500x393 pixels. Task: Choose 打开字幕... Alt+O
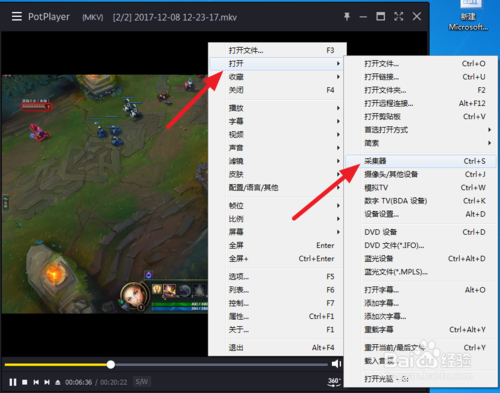421,290
